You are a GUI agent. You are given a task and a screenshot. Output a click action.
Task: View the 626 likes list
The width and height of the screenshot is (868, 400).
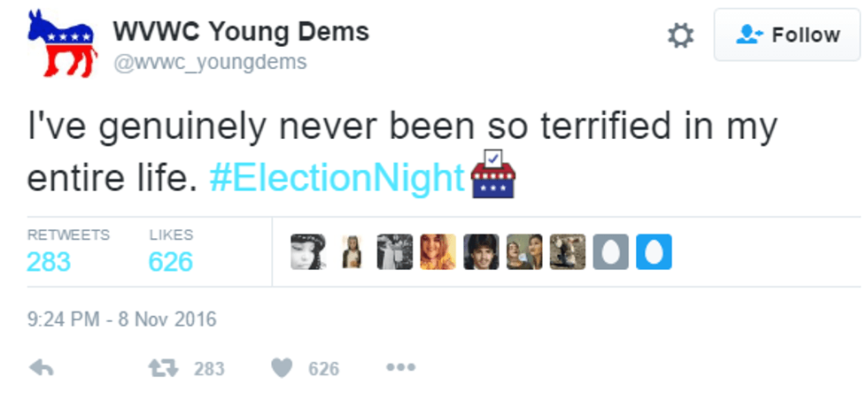[x=171, y=262]
